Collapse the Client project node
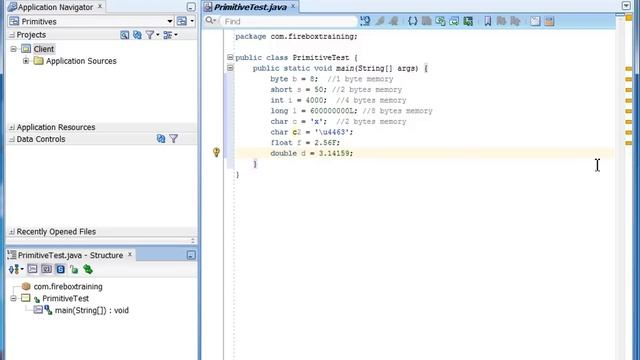The image size is (640, 360). pos(13,49)
